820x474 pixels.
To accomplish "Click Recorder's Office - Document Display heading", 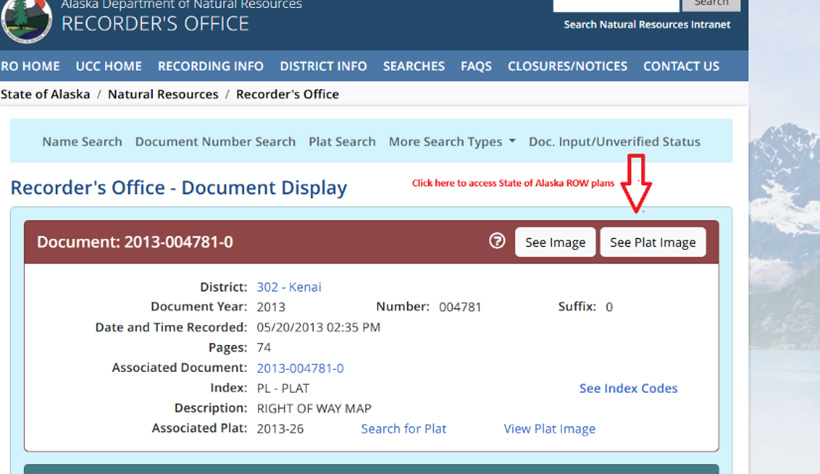I will click(179, 188).
